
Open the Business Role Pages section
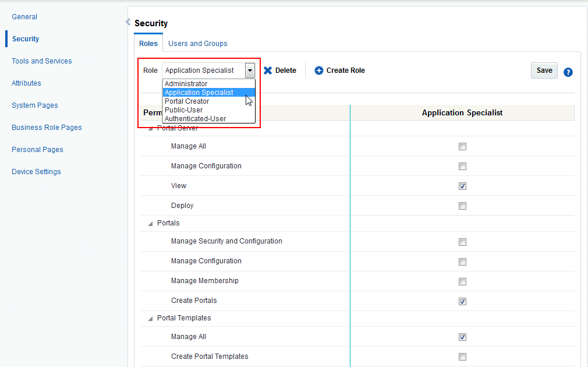47,128
